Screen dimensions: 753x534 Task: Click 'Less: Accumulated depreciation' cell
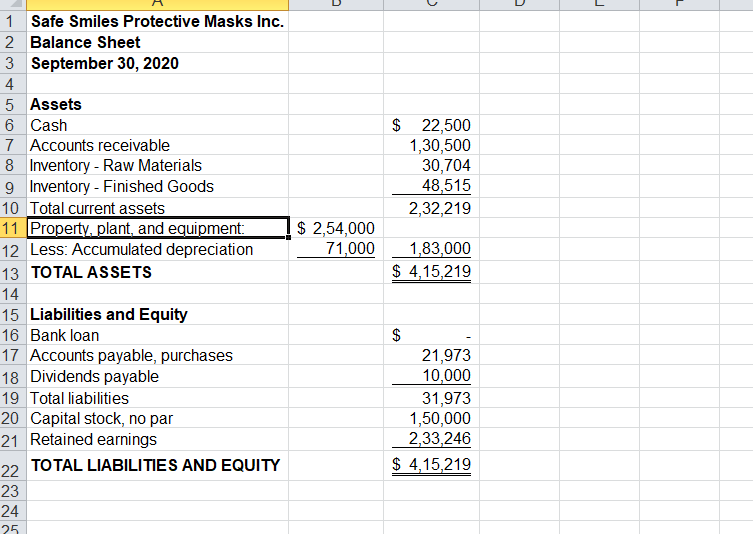[x=158, y=249]
